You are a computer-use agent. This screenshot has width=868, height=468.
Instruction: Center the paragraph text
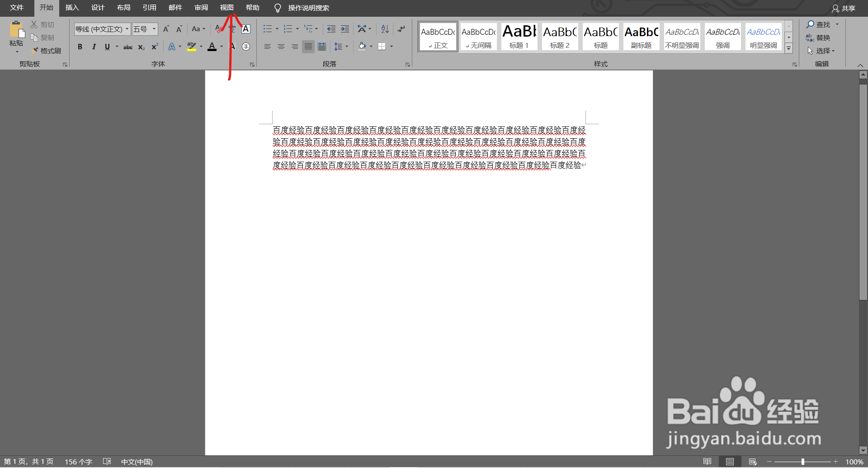[281, 47]
